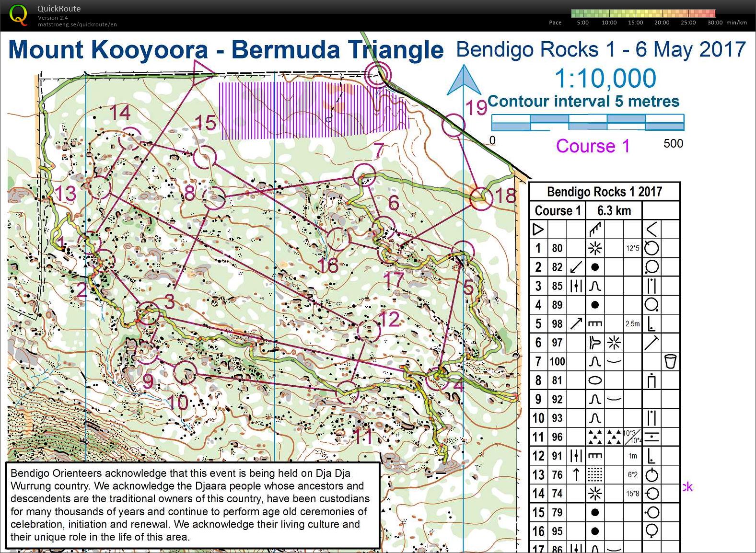Click the pace color gradient legend
756x553 pixels.
pyautogui.click(x=643, y=13)
